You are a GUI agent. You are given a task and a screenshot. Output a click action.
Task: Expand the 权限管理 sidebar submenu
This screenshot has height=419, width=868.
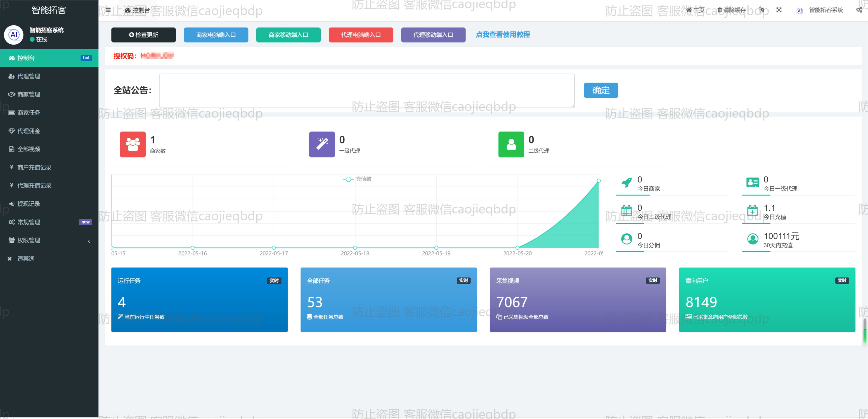[49, 240]
